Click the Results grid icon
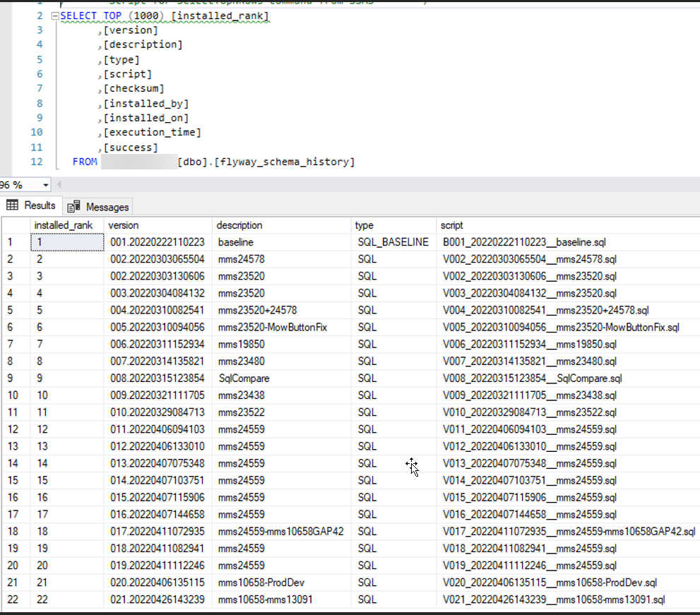This screenshot has width=700, height=615. [12, 205]
